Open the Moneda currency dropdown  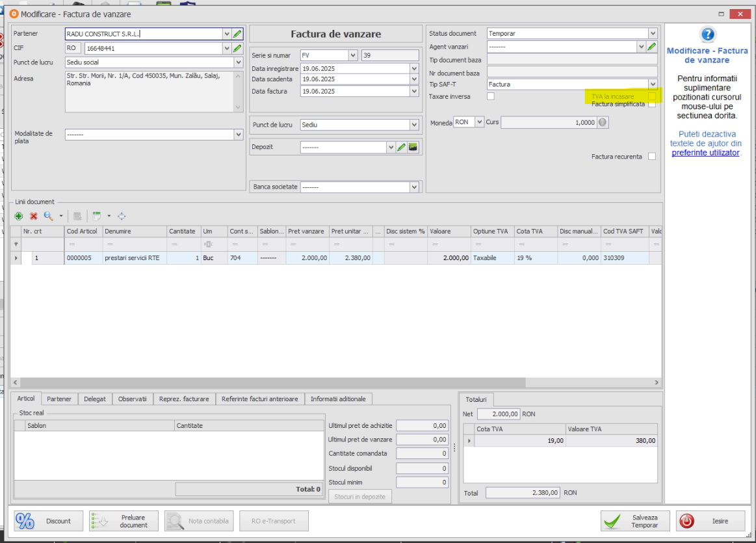480,122
